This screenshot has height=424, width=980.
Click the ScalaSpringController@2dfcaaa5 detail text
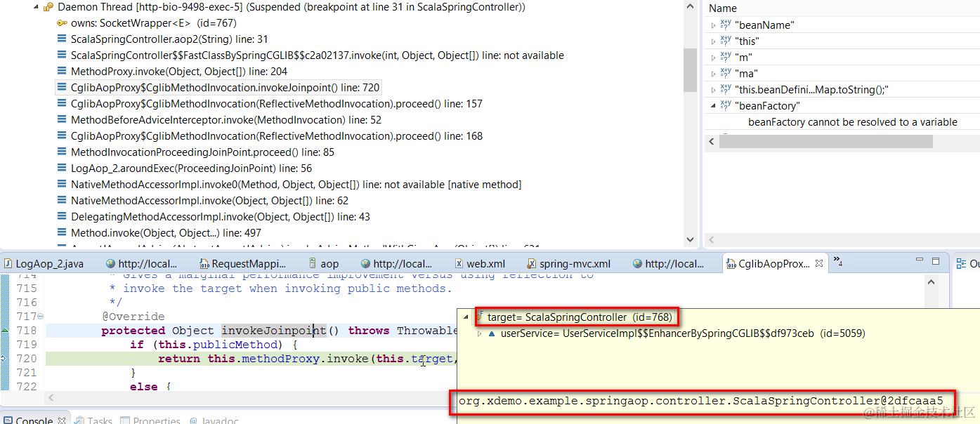coord(700,402)
